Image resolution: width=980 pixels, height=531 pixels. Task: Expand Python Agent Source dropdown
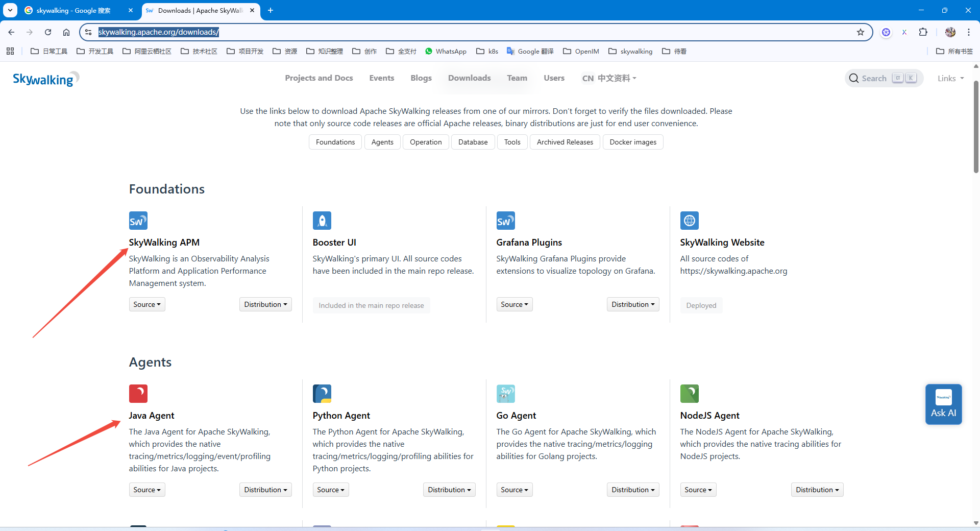(x=331, y=490)
